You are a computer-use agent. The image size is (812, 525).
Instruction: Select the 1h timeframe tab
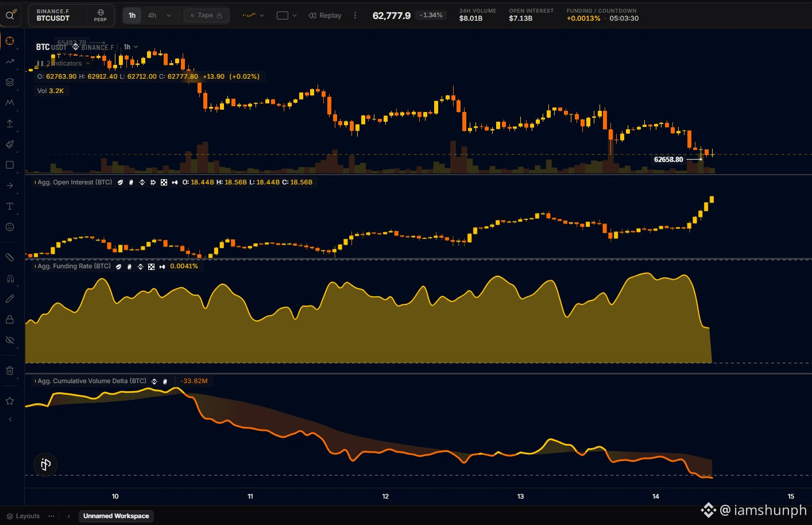click(x=132, y=16)
